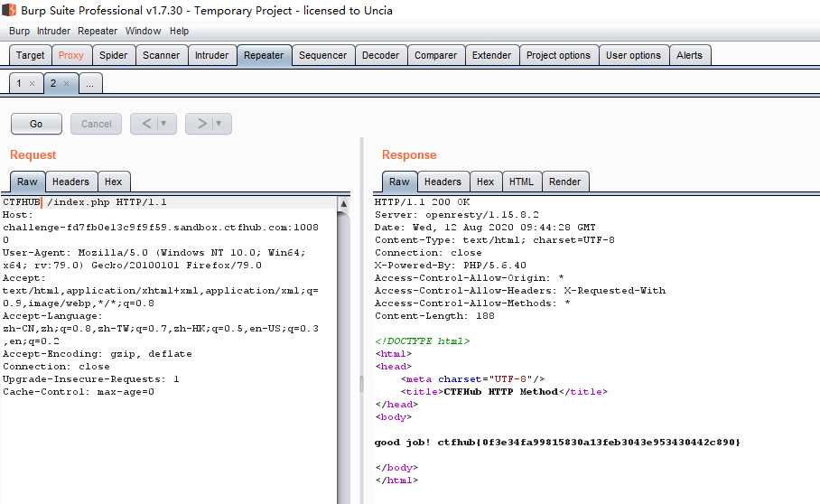Click the request pane scroll-up arrow
Screen dimensions: 820x504
[343, 203]
